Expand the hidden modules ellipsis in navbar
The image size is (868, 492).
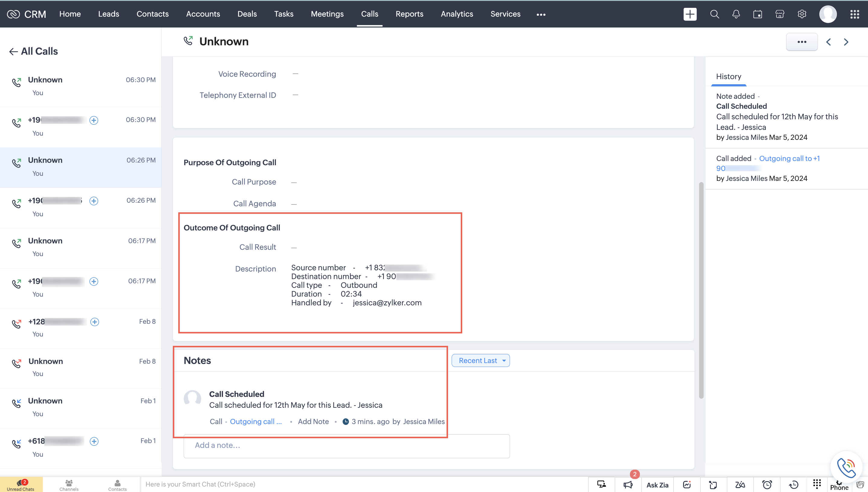[x=541, y=14]
